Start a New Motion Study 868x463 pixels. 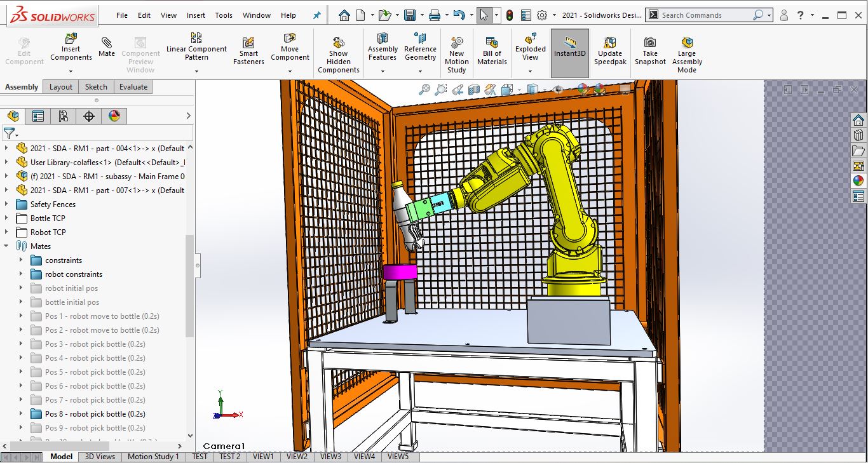tap(456, 54)
